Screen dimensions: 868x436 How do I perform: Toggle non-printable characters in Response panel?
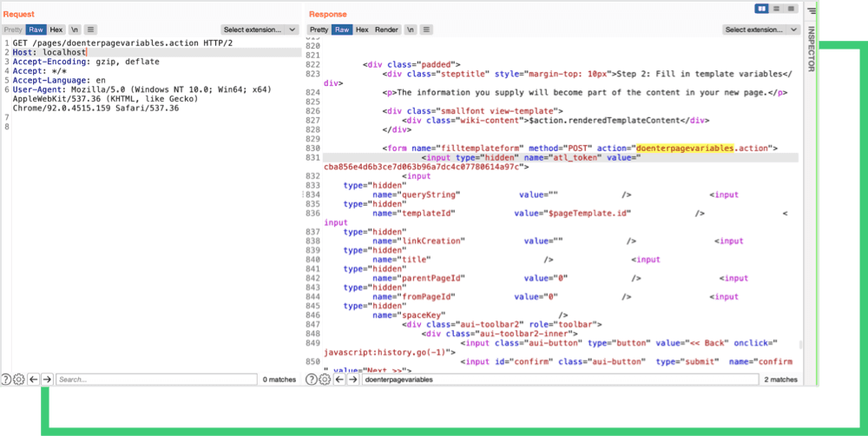point(410,30)
